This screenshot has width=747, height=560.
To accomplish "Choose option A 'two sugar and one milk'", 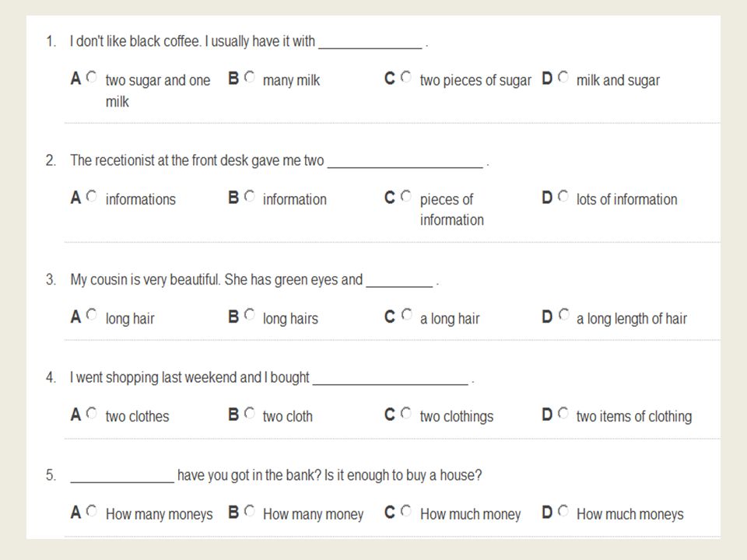I will point(92,77).
